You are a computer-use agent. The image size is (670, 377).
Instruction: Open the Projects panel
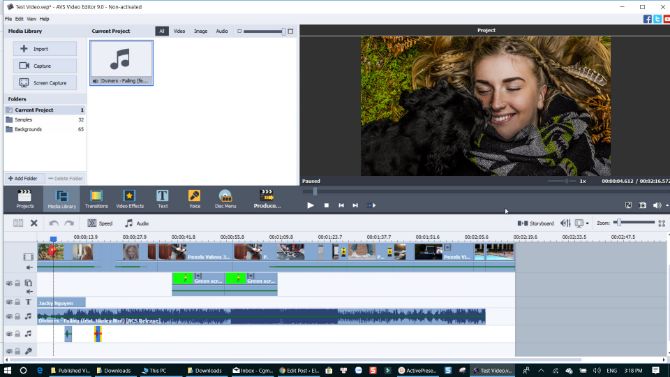(x=24, y=199)
